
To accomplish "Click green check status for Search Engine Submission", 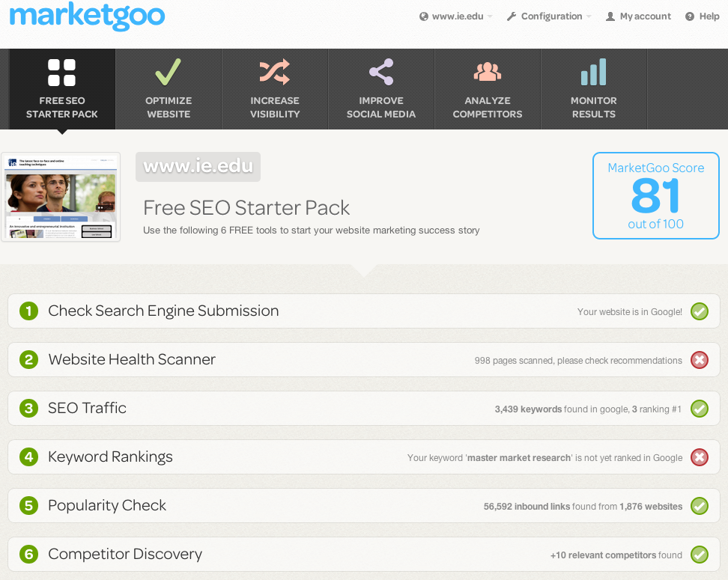I will [700, 311].
